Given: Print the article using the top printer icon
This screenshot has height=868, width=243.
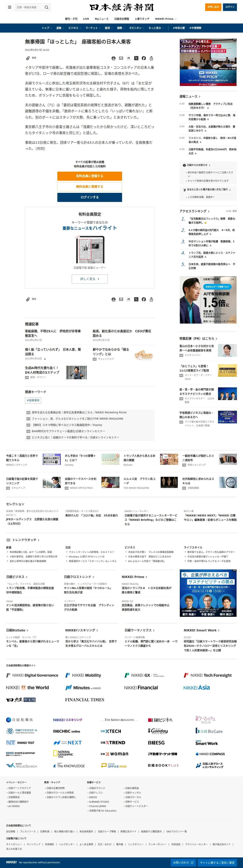Looking at the screenshot, I should 113,58.
